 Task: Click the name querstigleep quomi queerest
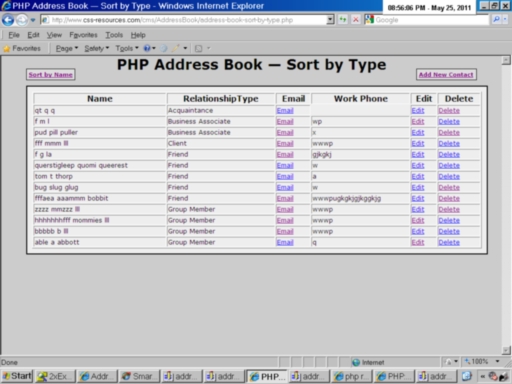pyautogui.click(x=81, y=166)
